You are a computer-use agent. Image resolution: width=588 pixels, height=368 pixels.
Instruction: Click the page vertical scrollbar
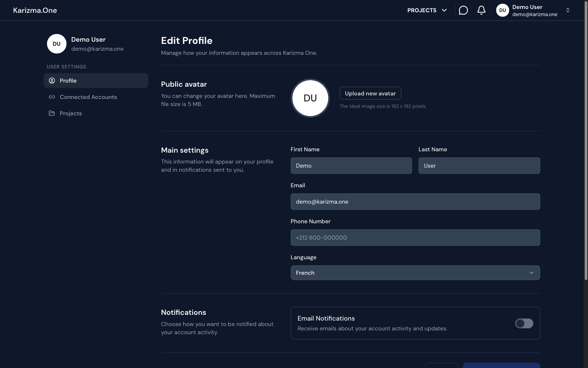tap(586, 140)
